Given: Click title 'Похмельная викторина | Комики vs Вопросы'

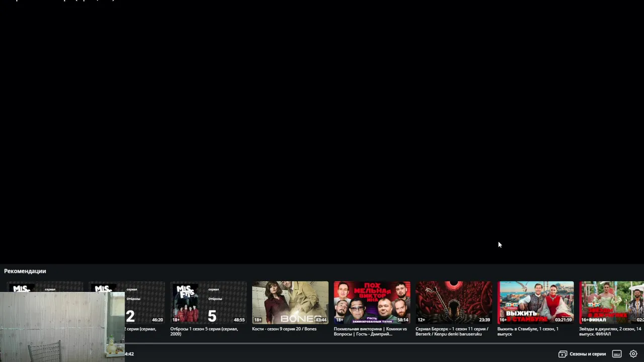Looking at the screenshot, I should [x=370, y=331].
